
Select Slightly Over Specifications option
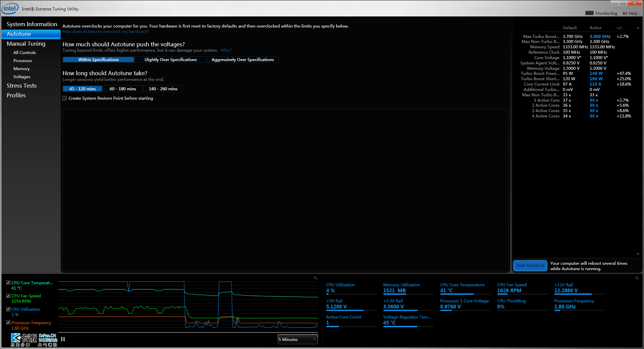[x=170, y=60]
